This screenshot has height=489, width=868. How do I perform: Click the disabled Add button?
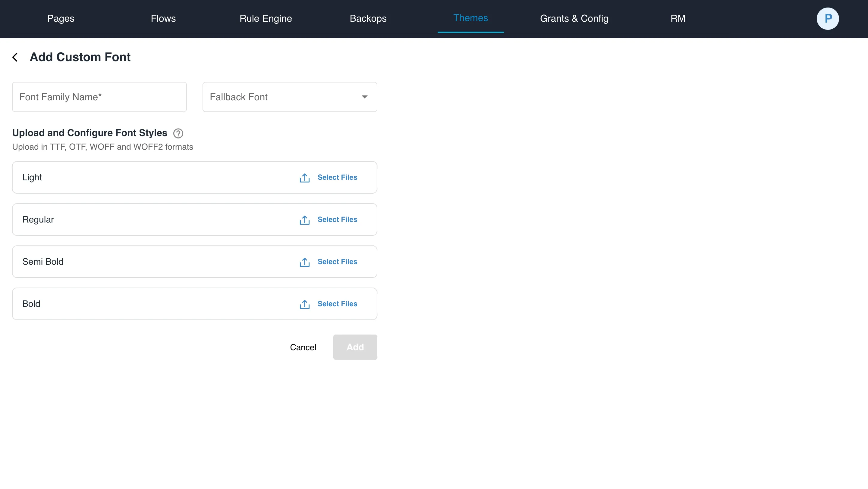(x=355, y=347)
